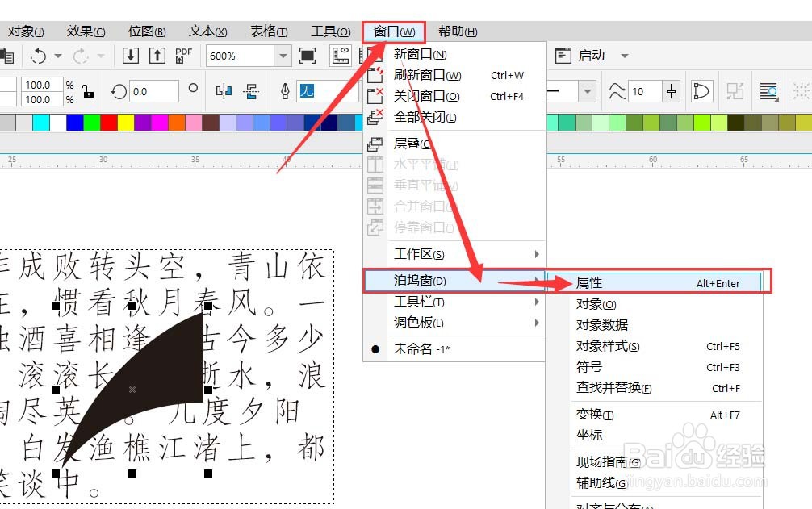Click the smoothing slider toggle button

(x=671, y=92)
